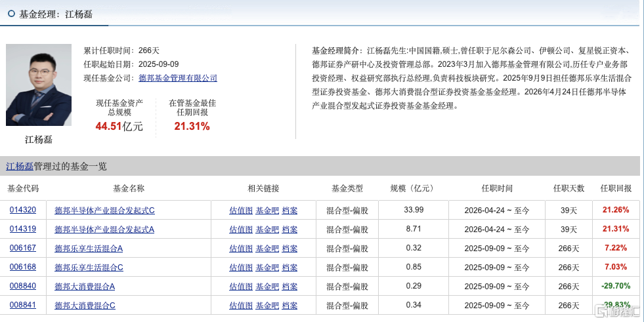Open fund code 014319
644x322 pixels.
point(22,229)
